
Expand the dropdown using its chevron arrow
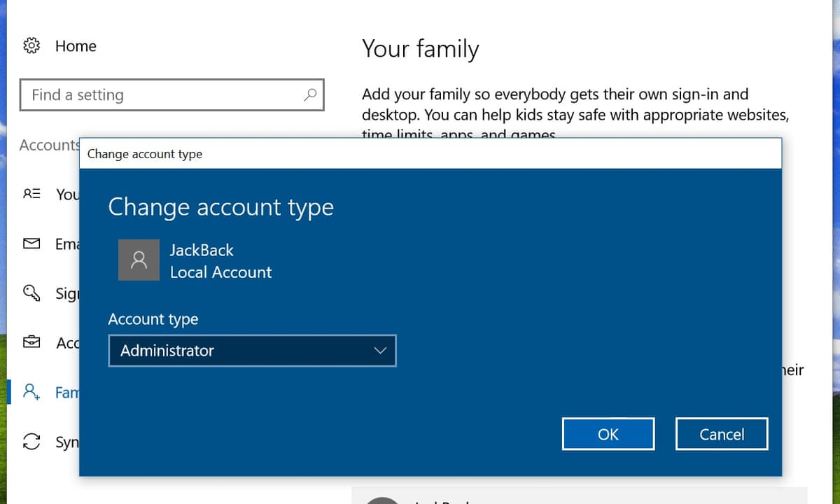[x=380, y=351]
